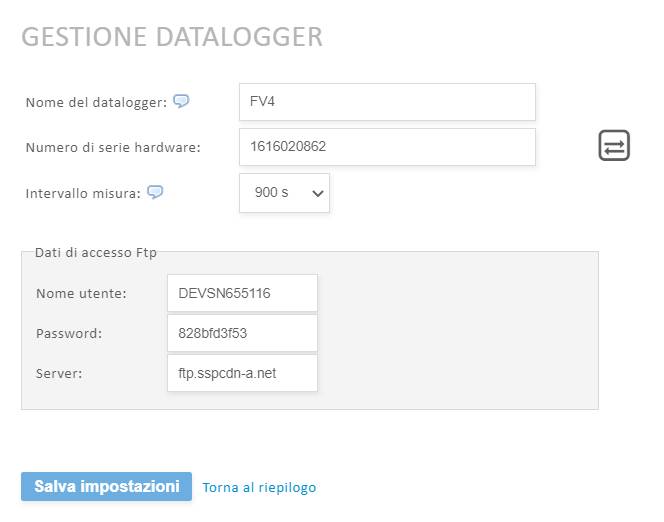Click the Server label in Ftp section
Viewport: 664px width, 522px height.
click(59, 373)
